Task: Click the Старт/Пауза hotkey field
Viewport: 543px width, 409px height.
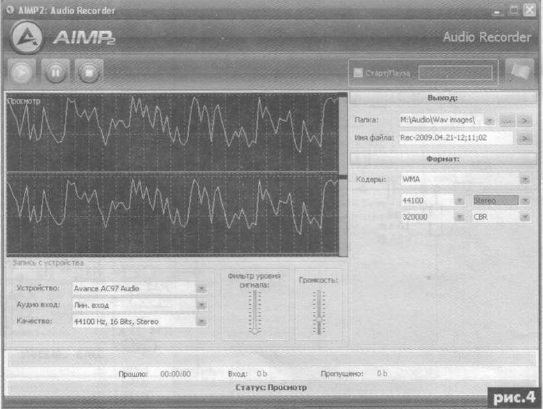Action: pyautogui.click(x=455, y=73)
